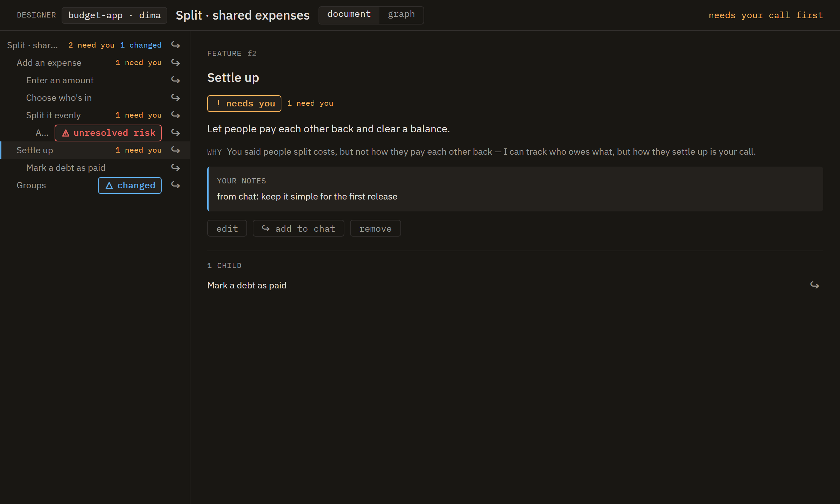
Task: Open child item Mark a debt as paid
Action: (x=247, y=285)
